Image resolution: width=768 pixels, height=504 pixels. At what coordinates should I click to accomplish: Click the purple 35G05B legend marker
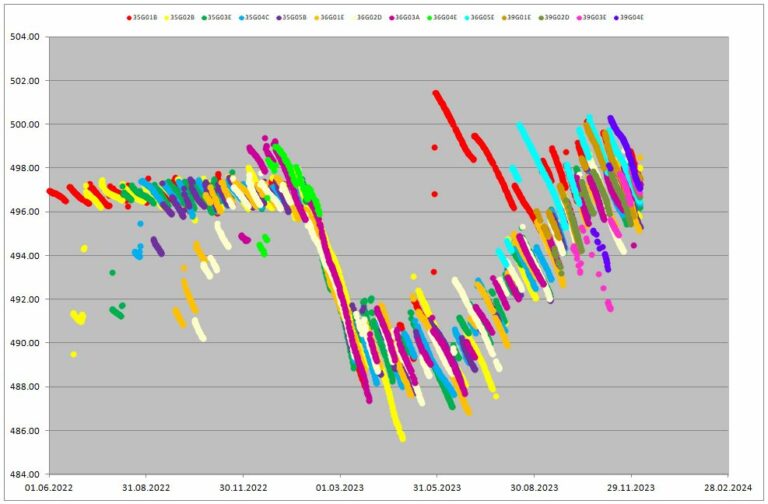(279, 18)
